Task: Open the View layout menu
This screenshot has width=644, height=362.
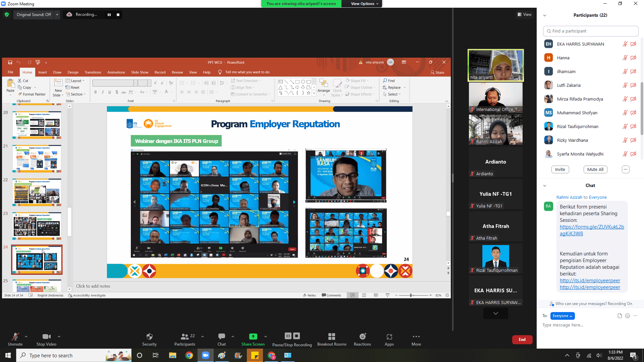Action: (525, 14)
